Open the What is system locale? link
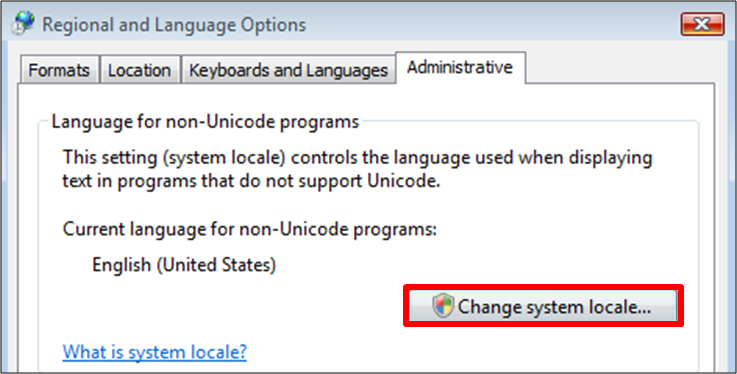Image resolution: width=737 pixels, height=374 pixels. click(x=155, y=352)
